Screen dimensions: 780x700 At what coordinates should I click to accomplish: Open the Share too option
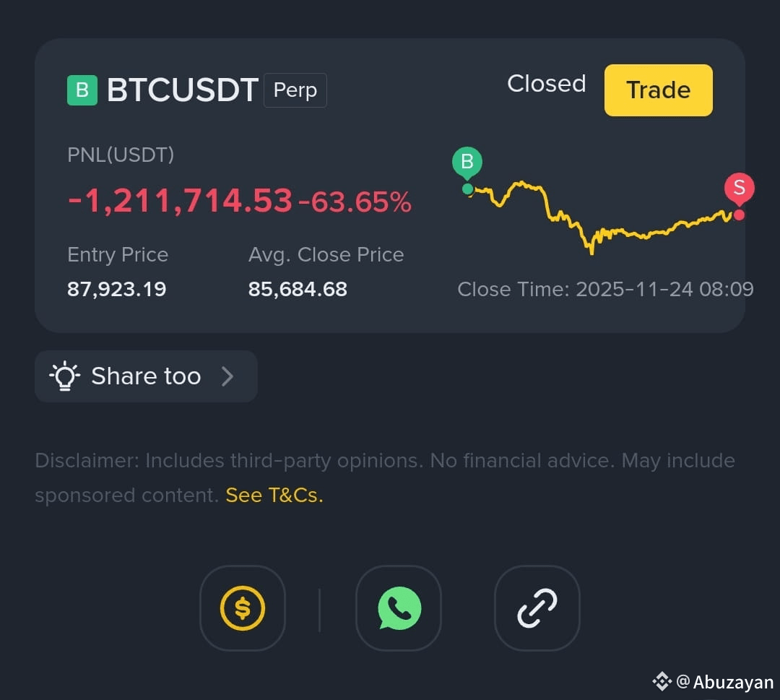[x=146, y=376]
